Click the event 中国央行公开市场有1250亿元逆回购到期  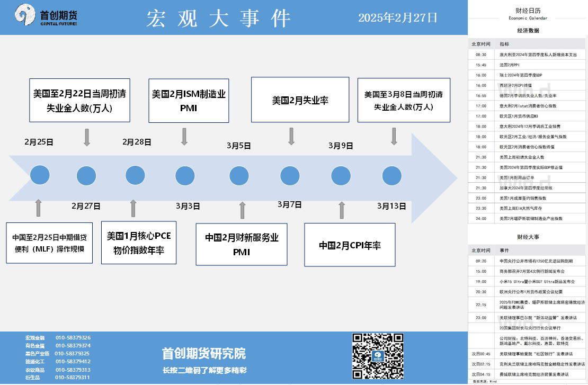(x=527, y=261)
